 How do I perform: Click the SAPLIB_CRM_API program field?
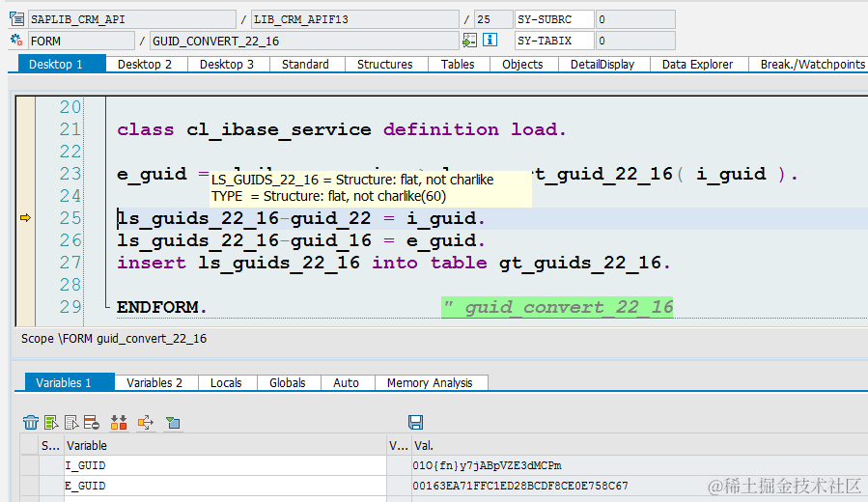[x=131, y=19]
